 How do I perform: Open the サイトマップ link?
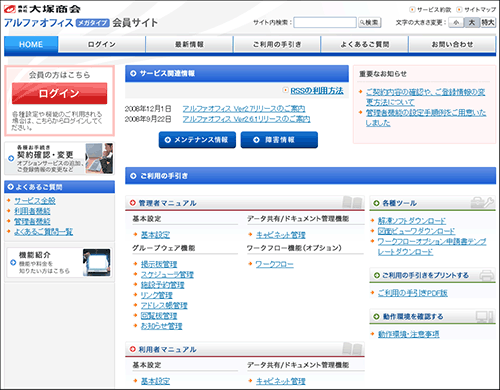[480, 10]
